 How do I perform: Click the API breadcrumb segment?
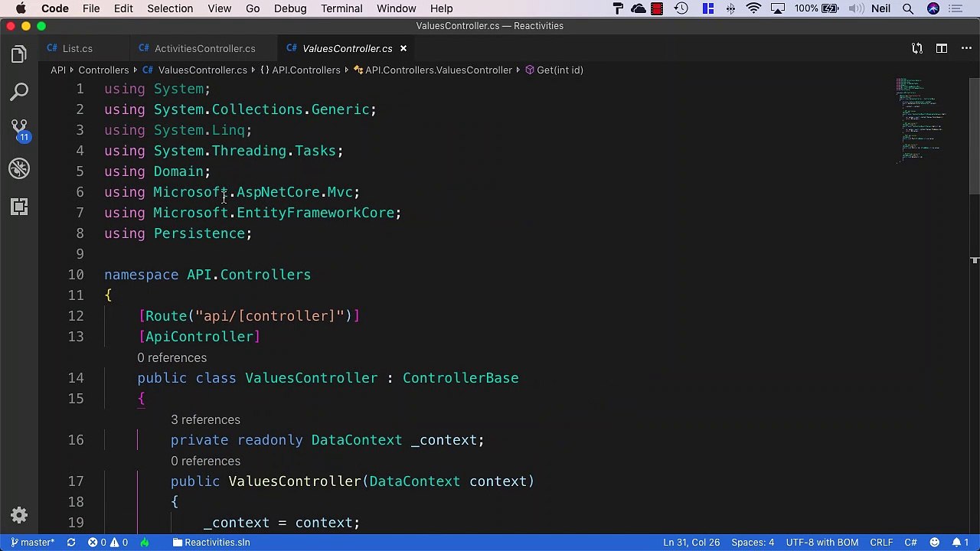click(58, 70)
